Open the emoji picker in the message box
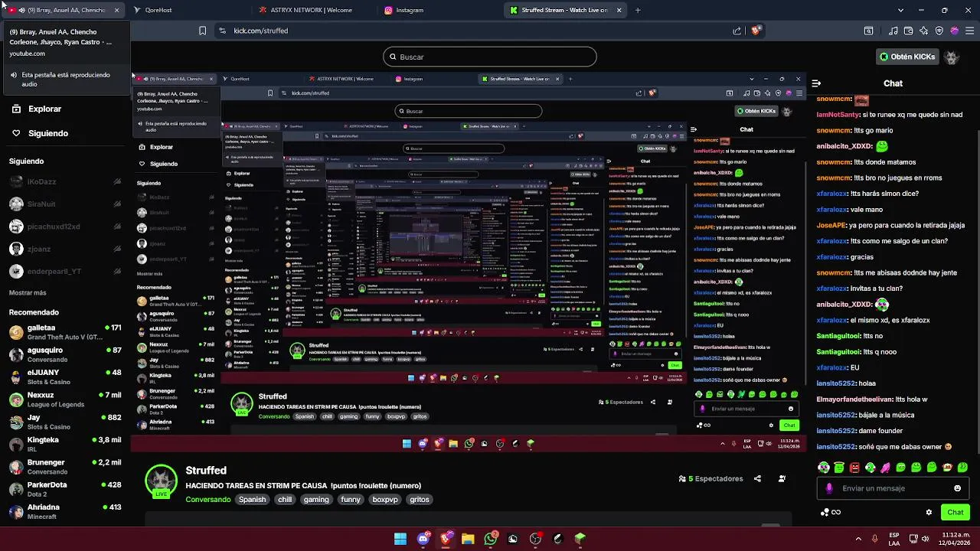The width and height of the screenshot is (980, 551). point(957,488)
